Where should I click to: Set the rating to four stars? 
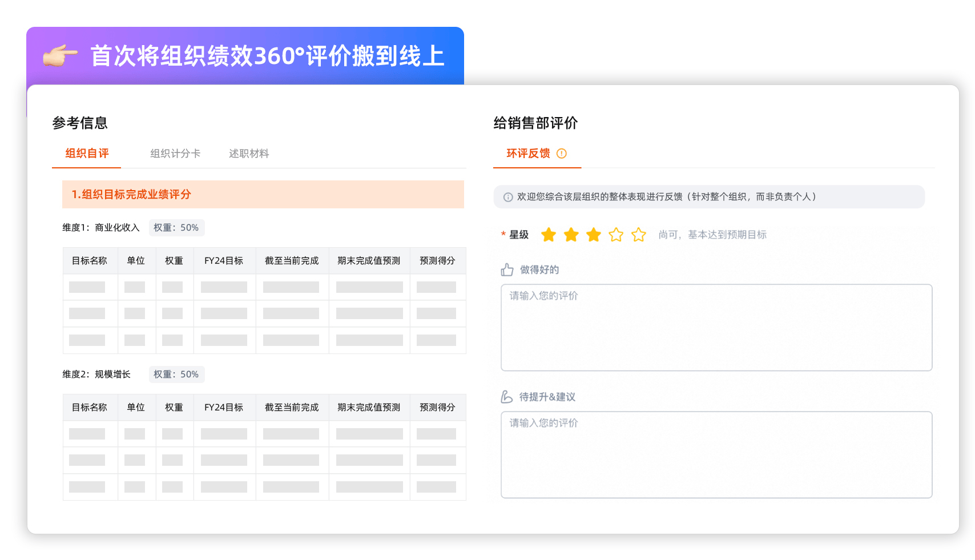pos(616,235)
